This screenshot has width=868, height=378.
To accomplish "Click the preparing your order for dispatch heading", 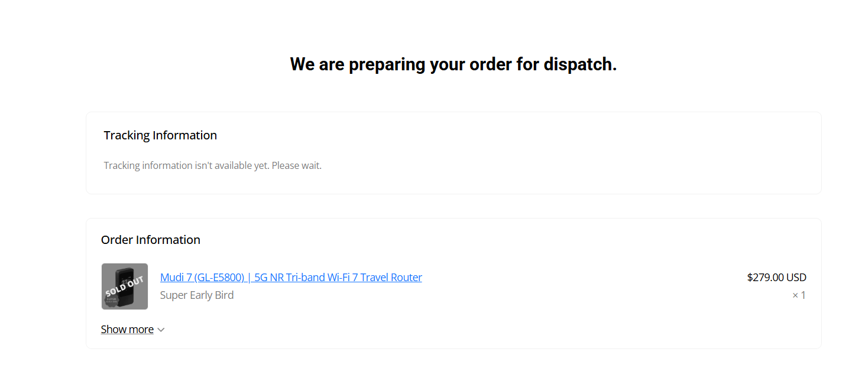I will click(x=454, y=64).
